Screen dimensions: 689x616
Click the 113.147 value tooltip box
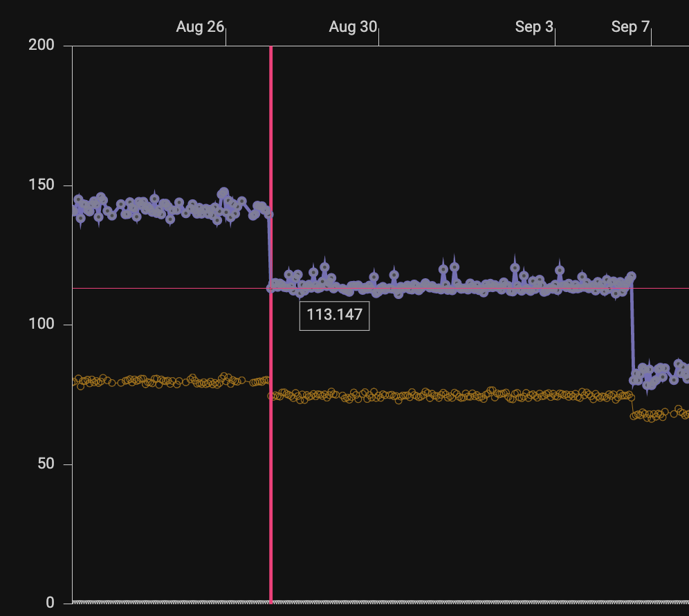coord(334,315)
